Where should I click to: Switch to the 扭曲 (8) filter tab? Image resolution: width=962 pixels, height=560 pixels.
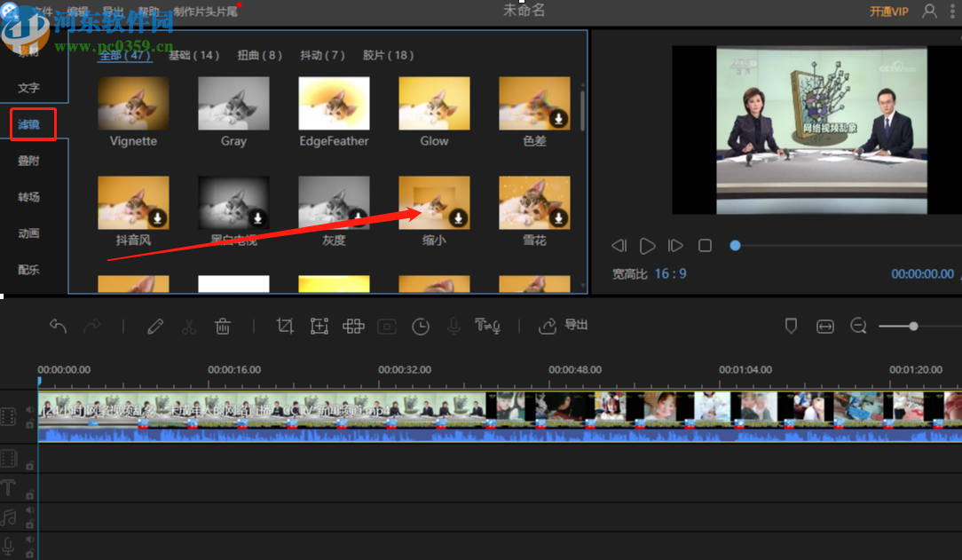point(259,55)
